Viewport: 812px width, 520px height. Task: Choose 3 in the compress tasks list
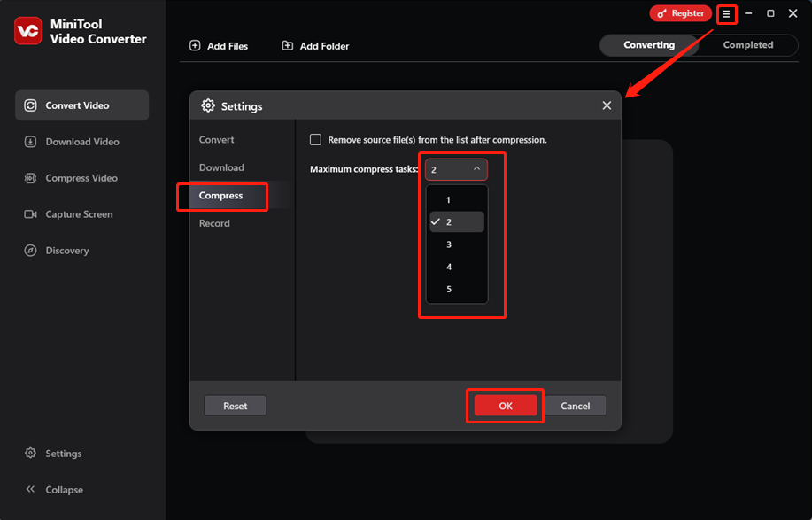pos(457,244)
